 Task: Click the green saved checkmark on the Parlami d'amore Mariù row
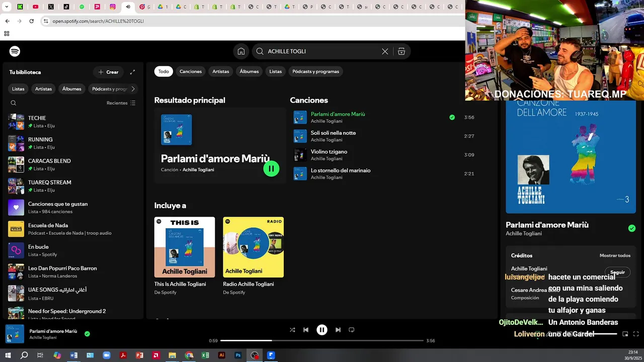click(x=452, y=117)
